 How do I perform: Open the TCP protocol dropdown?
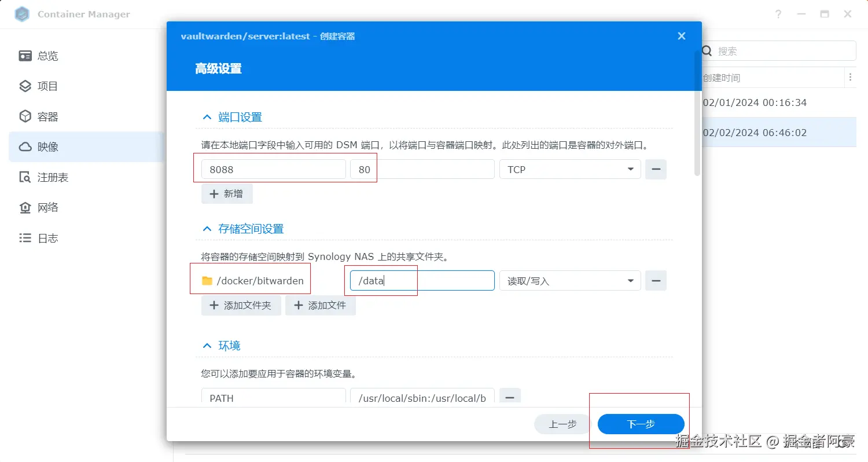(570, 170)
